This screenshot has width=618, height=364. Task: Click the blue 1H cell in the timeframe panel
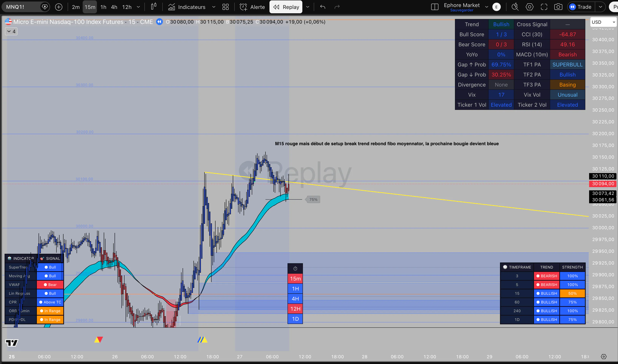pyautogui.click(x=295, y=289)
